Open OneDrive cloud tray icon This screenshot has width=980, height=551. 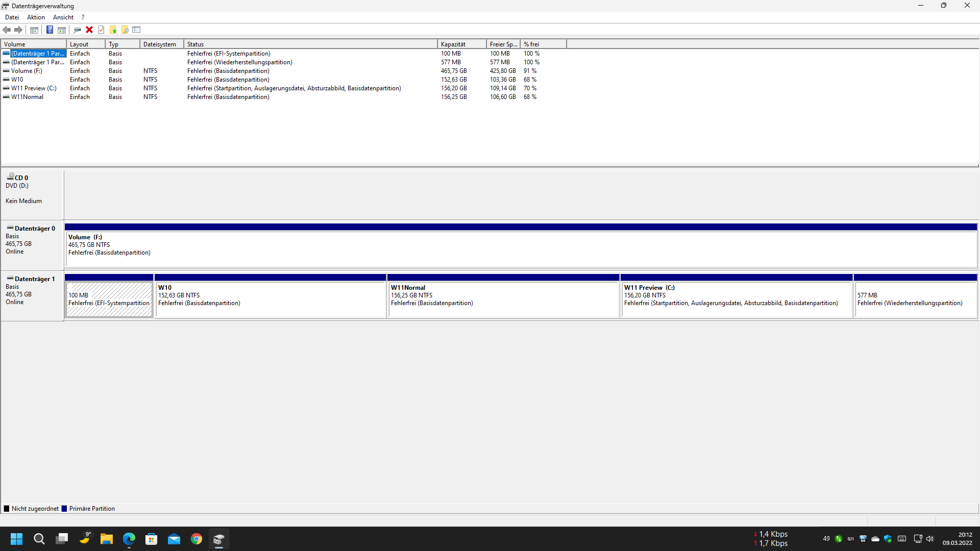coord(875,539)
